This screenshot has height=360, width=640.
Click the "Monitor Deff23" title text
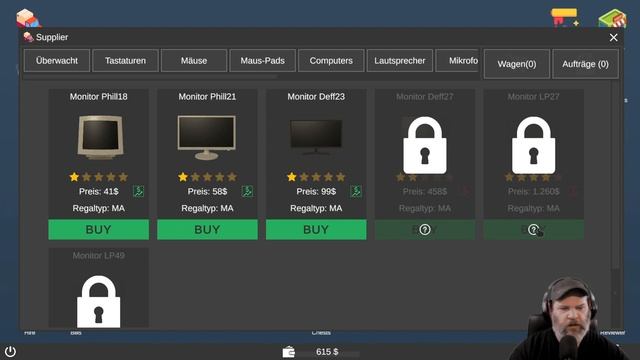coord(316,97)
